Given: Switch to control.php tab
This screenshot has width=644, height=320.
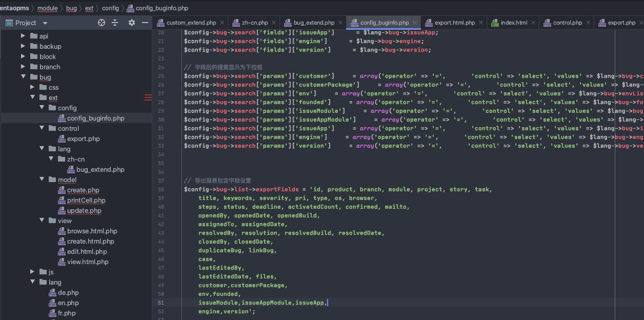Looking at the screenshot, I should (568, 23).
